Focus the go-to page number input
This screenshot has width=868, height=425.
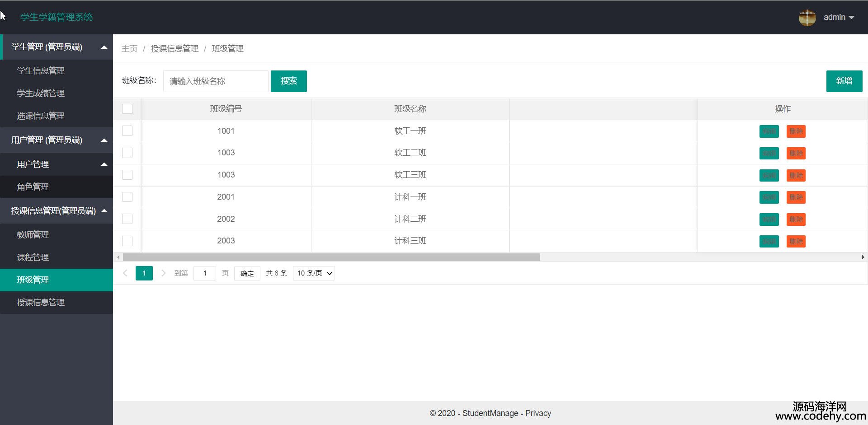pyautogui.click(x=205, y=273)
